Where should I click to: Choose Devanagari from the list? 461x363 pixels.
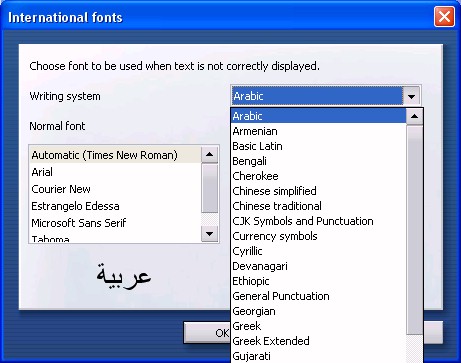(319, 266)
